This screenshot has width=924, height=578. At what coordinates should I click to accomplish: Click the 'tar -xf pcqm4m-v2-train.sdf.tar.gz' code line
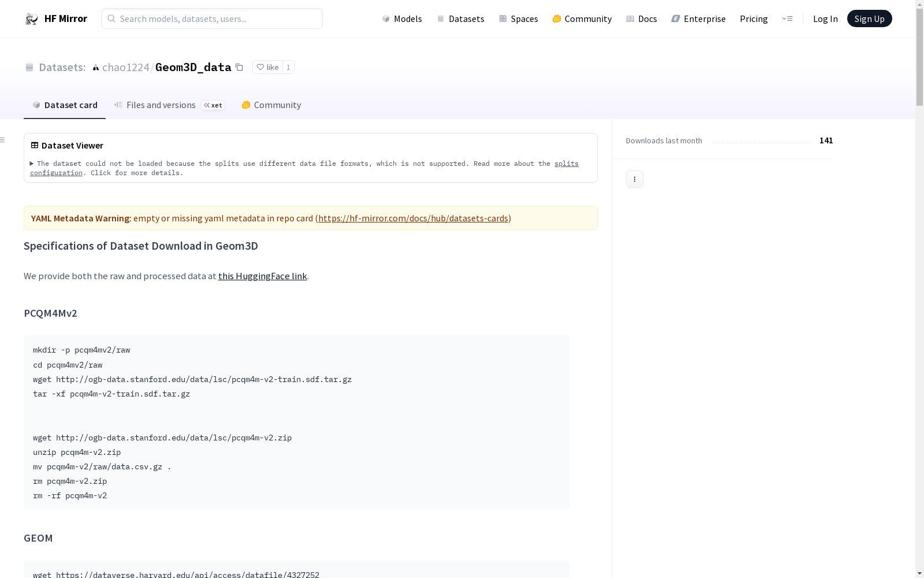point(111,394)
